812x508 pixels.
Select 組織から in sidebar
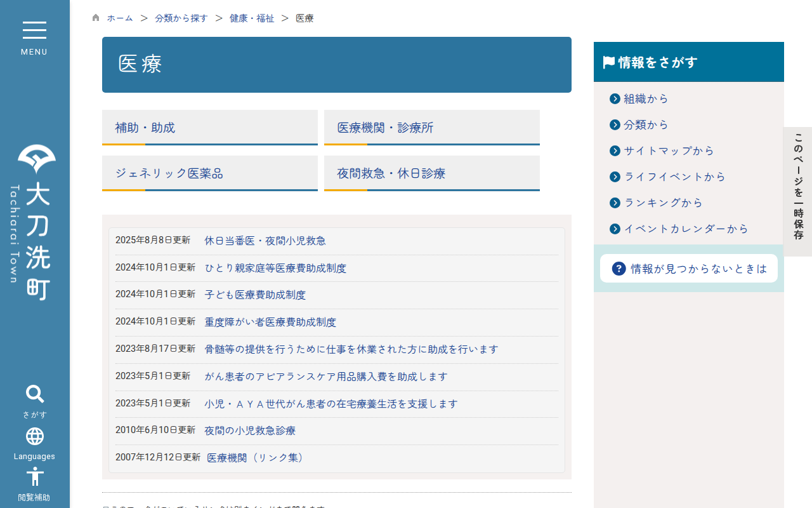click(646, 98)
